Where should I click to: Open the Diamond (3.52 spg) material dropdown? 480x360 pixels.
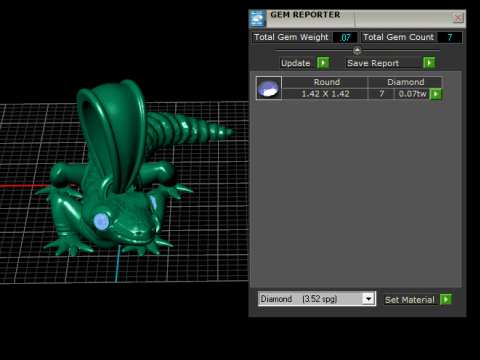368,299
